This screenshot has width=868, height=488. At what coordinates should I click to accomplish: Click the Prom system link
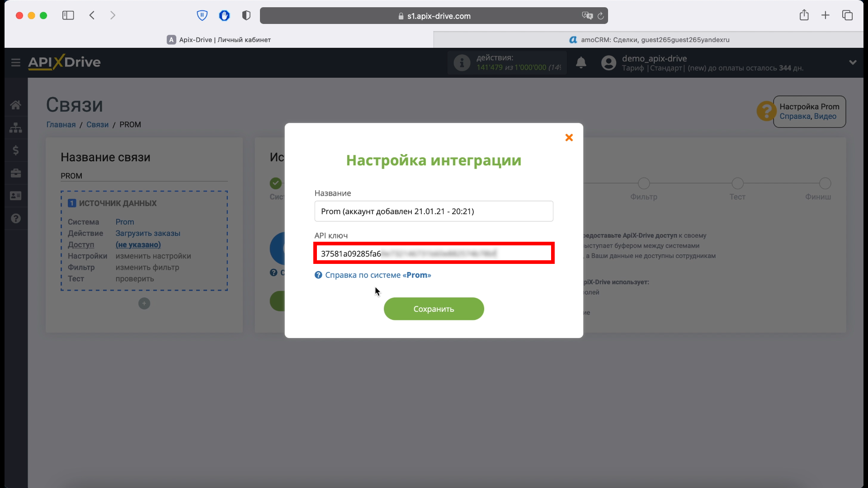(125, 222)
